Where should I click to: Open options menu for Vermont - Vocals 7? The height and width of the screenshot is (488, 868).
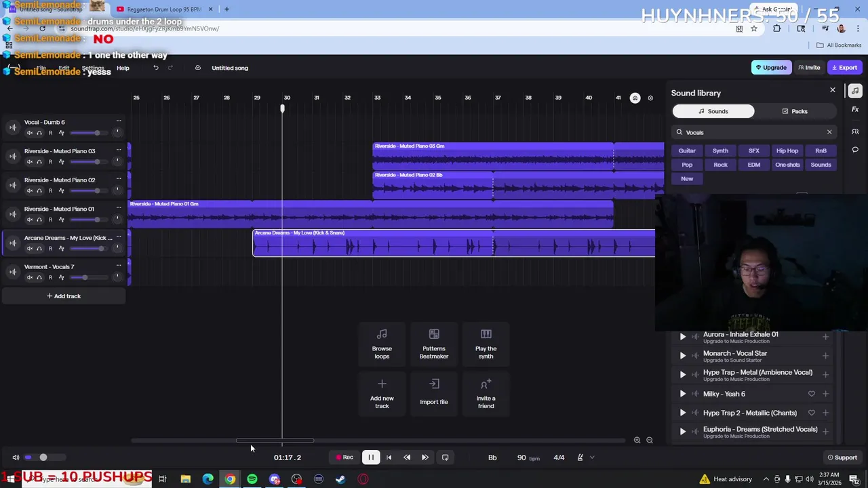point(119,266)
